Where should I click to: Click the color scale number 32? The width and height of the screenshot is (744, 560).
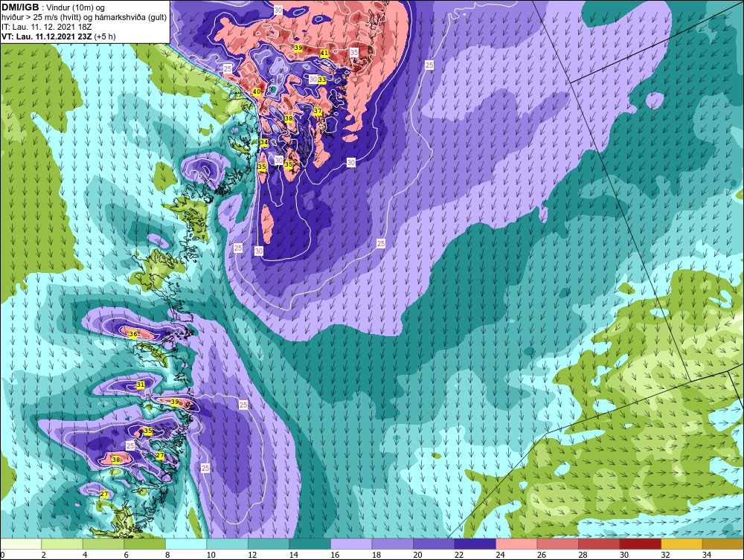click(x=665, y=555)
